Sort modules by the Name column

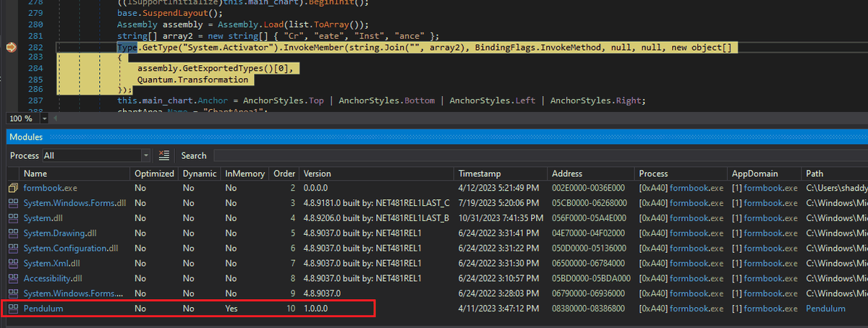75,173
